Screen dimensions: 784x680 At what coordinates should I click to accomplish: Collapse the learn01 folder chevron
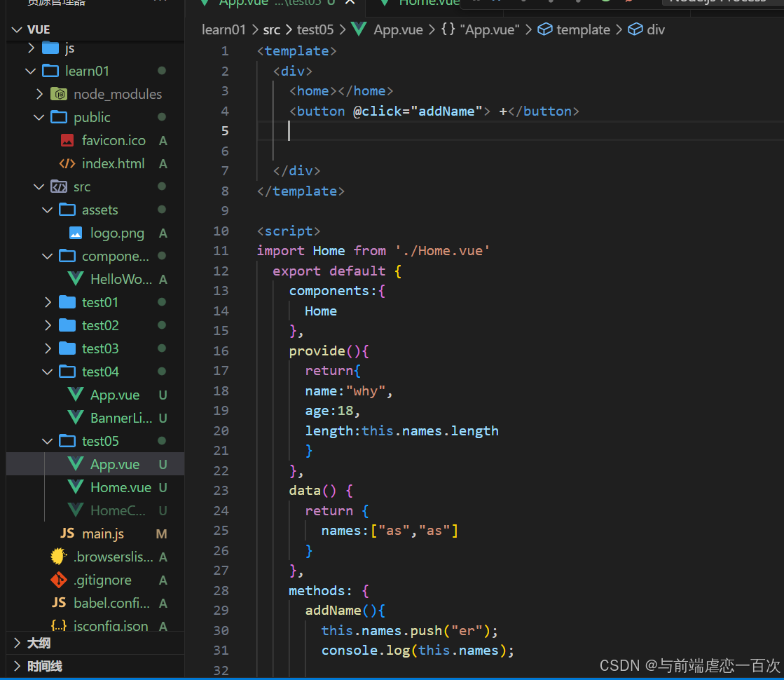pyautogui.click(x=31, y=71)
